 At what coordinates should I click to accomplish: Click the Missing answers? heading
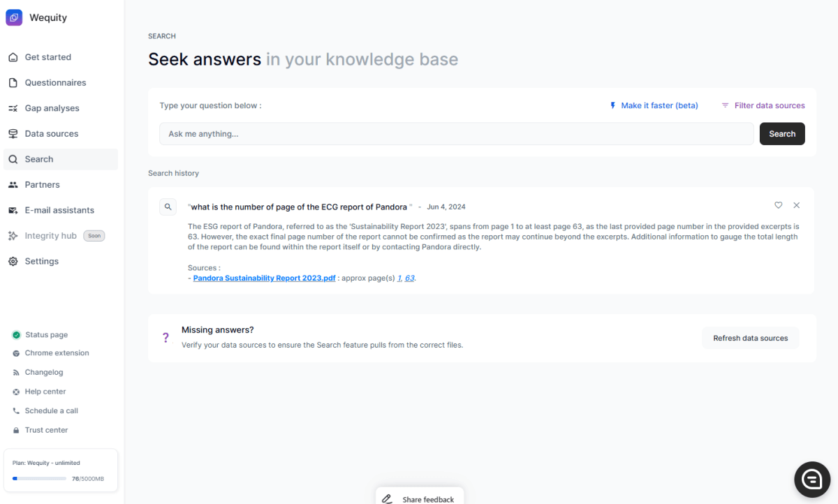(x=218, y=329)
